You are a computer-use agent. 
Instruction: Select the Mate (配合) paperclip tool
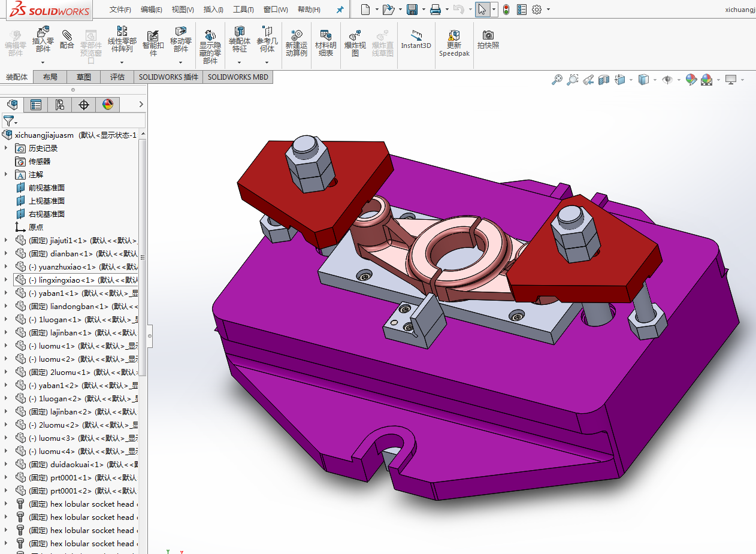[x=67, y=36]
